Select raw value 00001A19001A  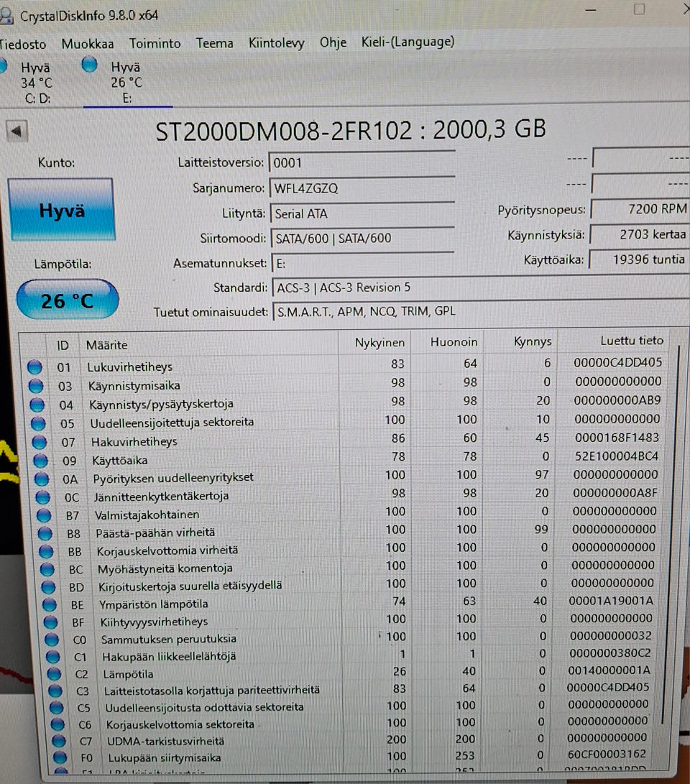pyautogui.click(x=611, y=601)
